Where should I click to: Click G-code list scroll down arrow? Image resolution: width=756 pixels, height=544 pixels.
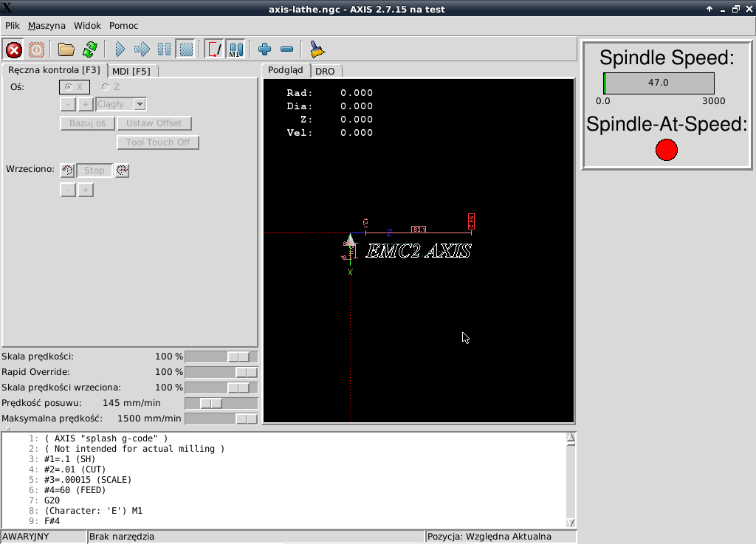[x=571, y=523]
